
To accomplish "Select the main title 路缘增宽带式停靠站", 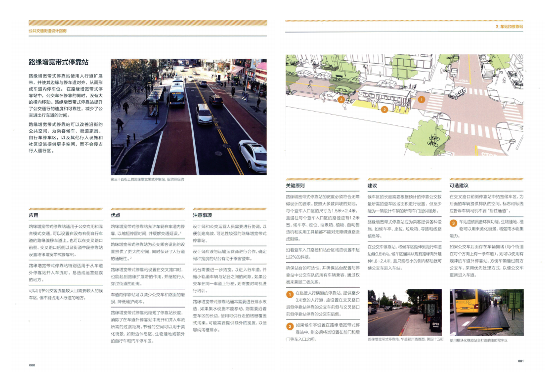I will 58,62.
